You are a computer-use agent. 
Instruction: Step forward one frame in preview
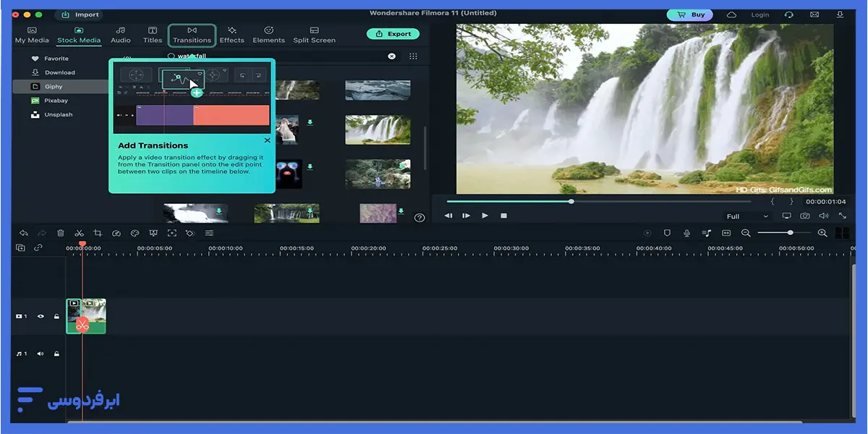(x=466, y=216)
